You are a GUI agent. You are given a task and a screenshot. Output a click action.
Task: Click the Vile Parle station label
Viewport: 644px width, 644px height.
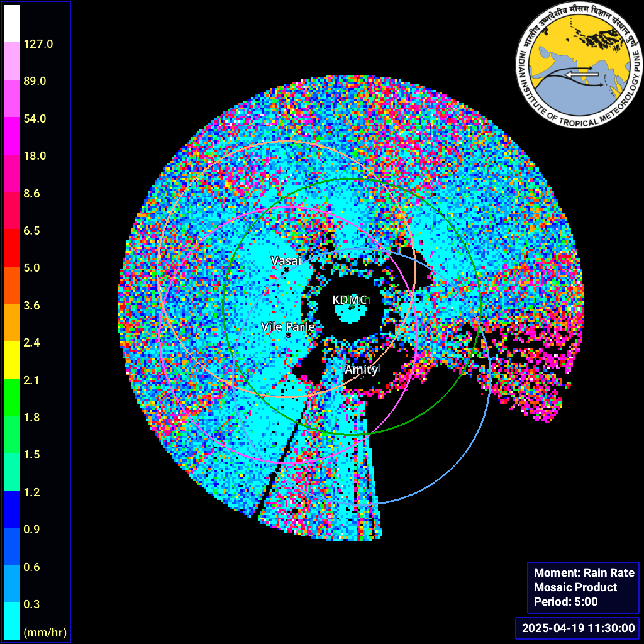click(x=288, y=326)
